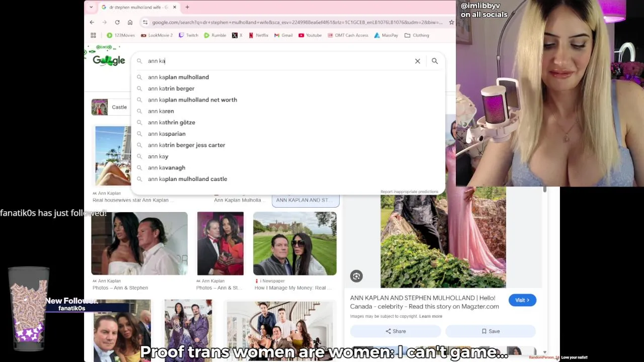Open 'How I Manage My Money' thumbnail
The width and height of the screenshot is (644, 362).
pyautogui.click(x=295, y=243)
